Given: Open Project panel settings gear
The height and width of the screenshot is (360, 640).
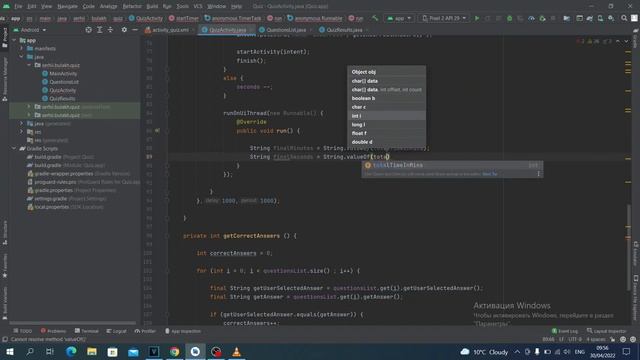Looking at the screenshot, I should (x=124, y=30).
